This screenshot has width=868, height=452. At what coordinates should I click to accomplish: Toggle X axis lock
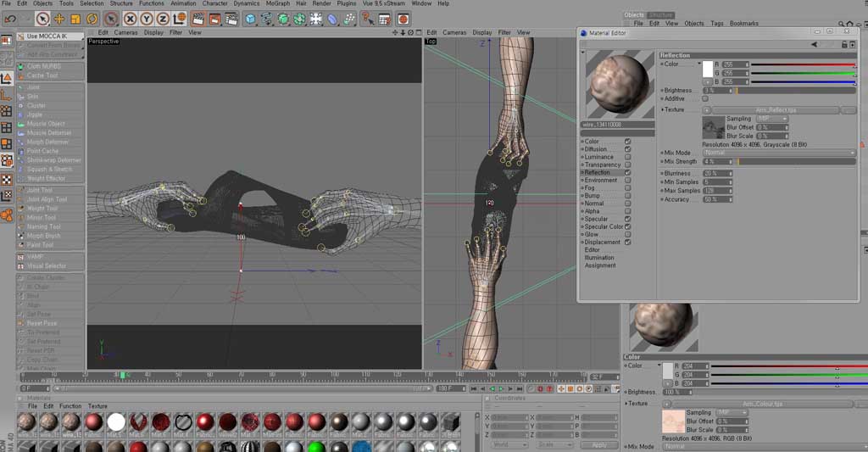(130, 20)
